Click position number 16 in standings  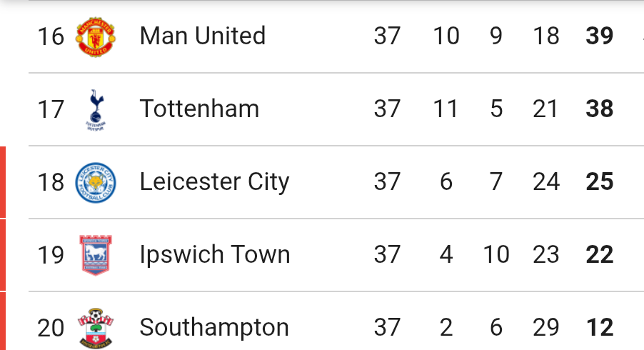[51, 36]
